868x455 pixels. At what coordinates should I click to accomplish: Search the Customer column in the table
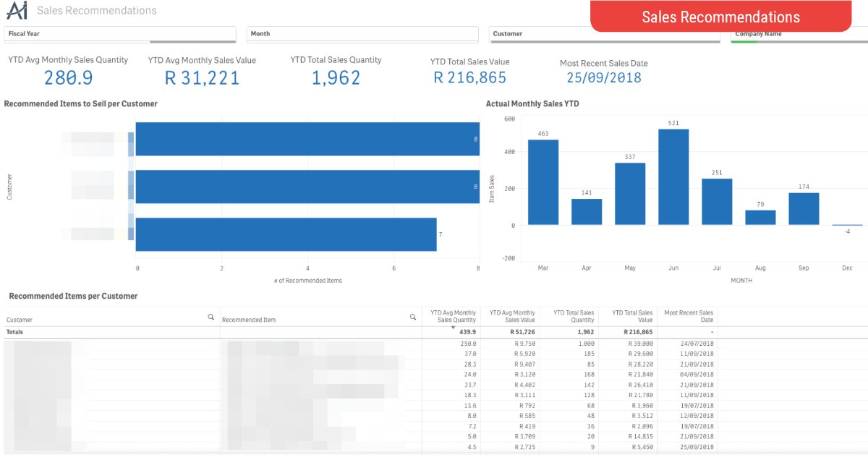[x=210, y=317]
